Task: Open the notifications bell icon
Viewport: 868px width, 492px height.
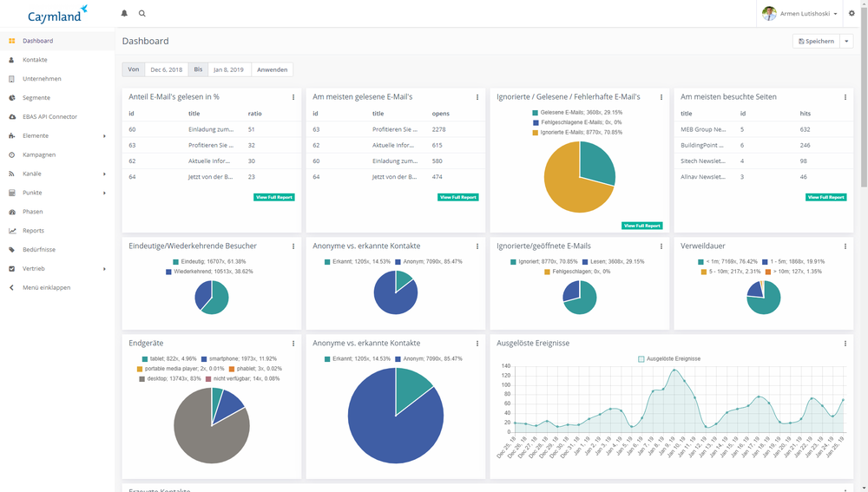Action: pyautogui.click(x=124, y=13)
